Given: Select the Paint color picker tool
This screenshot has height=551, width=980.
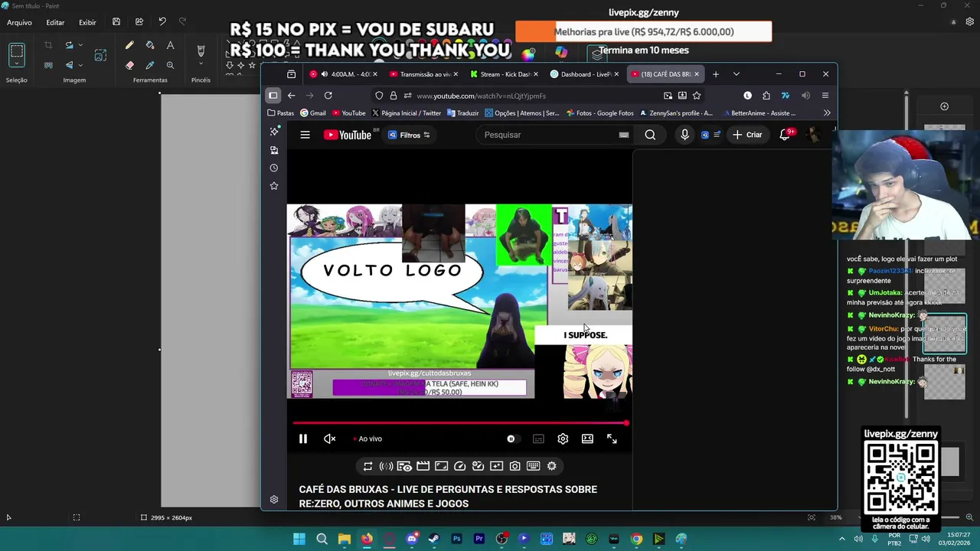Looking at the screenshot, I should (150, 66).
